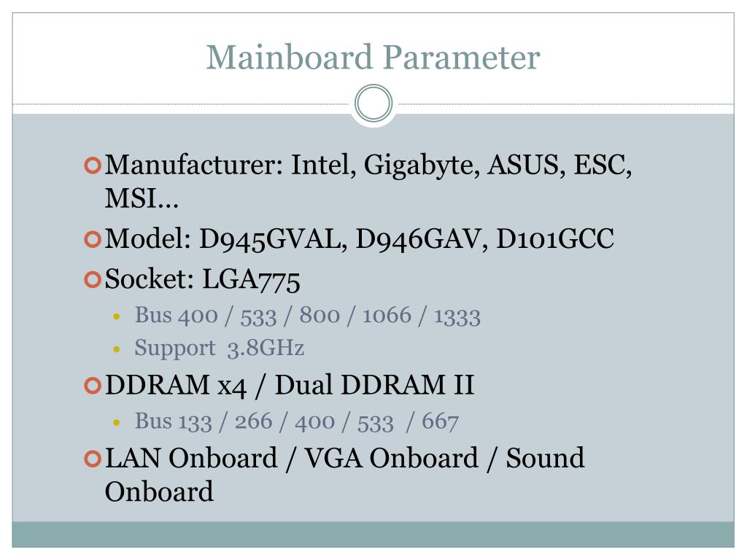Image resolution: width=747 pixels, height=560 pixels.
Task: Click the teal footer bar of the slide
Action: coord(373,534)
